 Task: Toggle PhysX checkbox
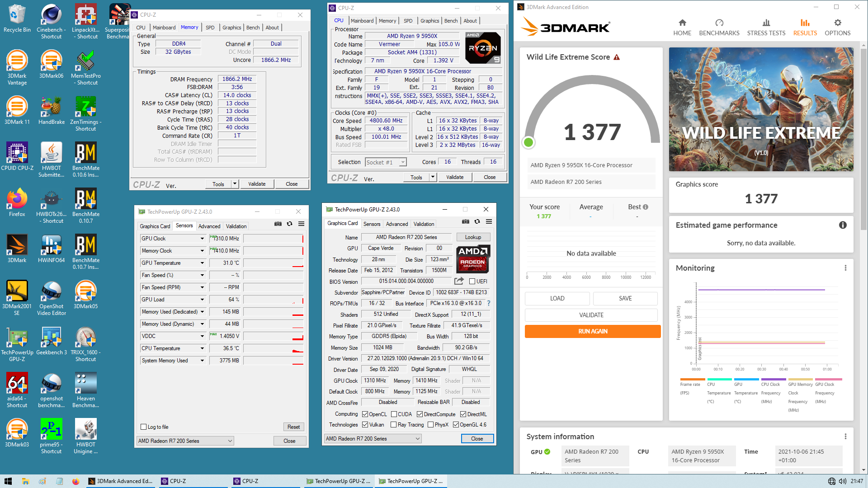[x=430, y=425]
